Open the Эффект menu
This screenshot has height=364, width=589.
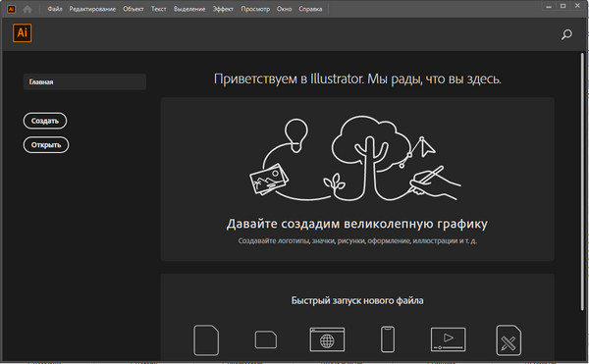(223, 9)
